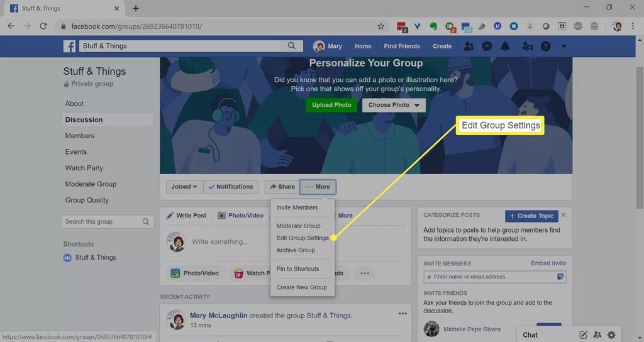Click the browser back arrow
The height and width of the screenshot is (342, 644).
tap(11, 26)
